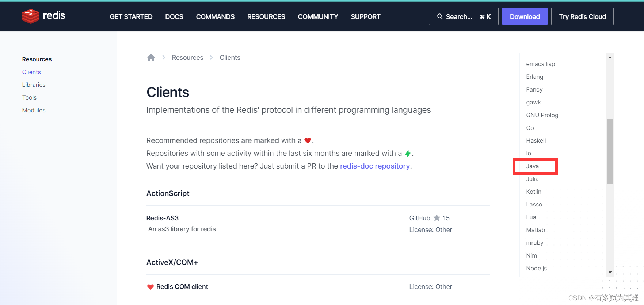Jump to Haskell in the language list

coord(536,140)
